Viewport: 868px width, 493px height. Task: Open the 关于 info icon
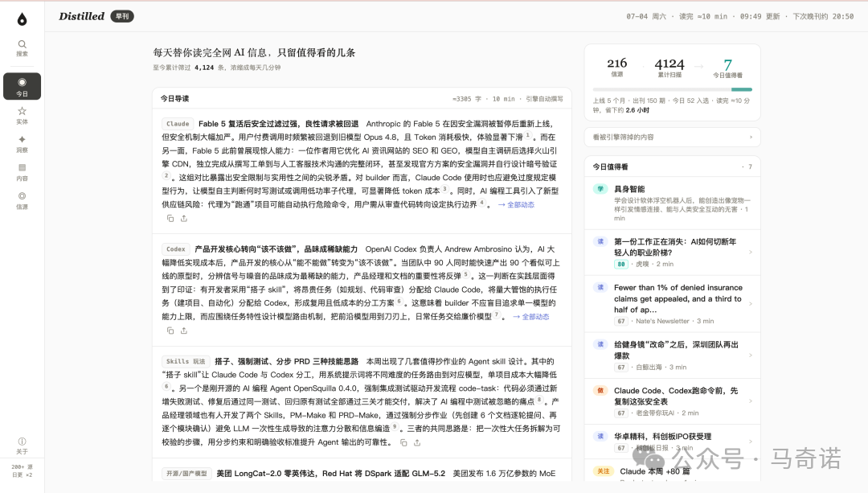click(23, 442)
